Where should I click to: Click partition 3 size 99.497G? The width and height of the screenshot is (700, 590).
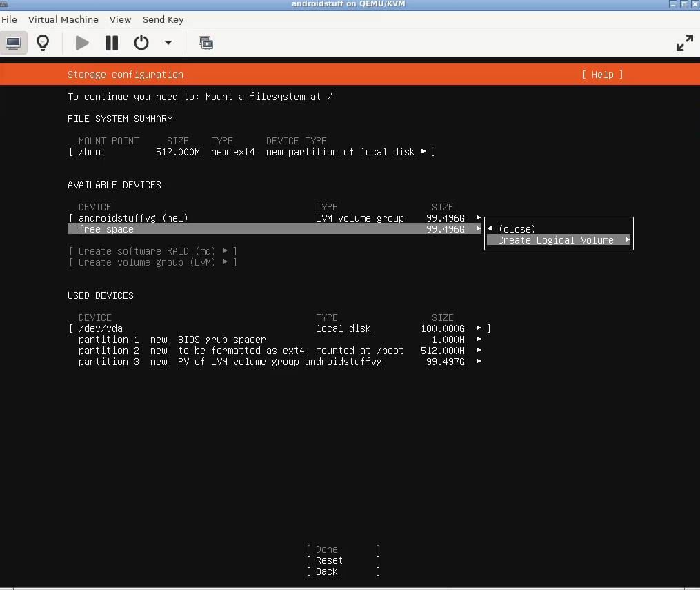445,362
